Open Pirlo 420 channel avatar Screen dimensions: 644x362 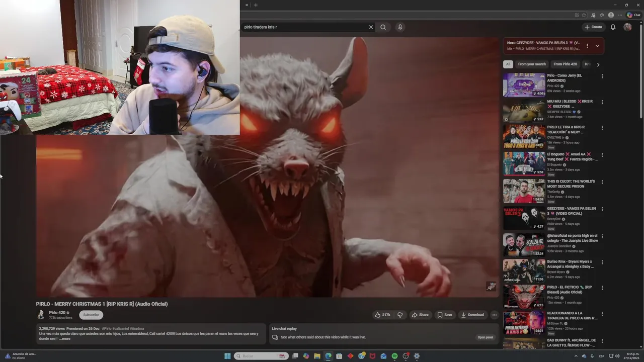(x=41, y=315)
